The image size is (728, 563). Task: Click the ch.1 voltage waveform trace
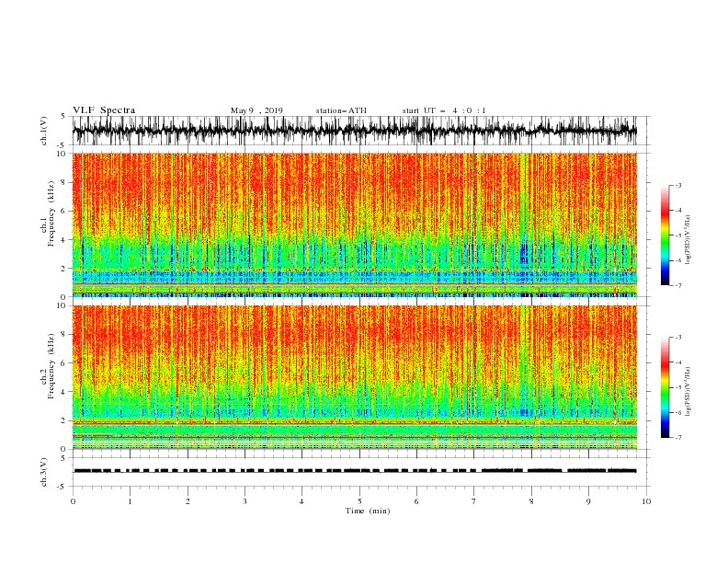click(354, 131)
